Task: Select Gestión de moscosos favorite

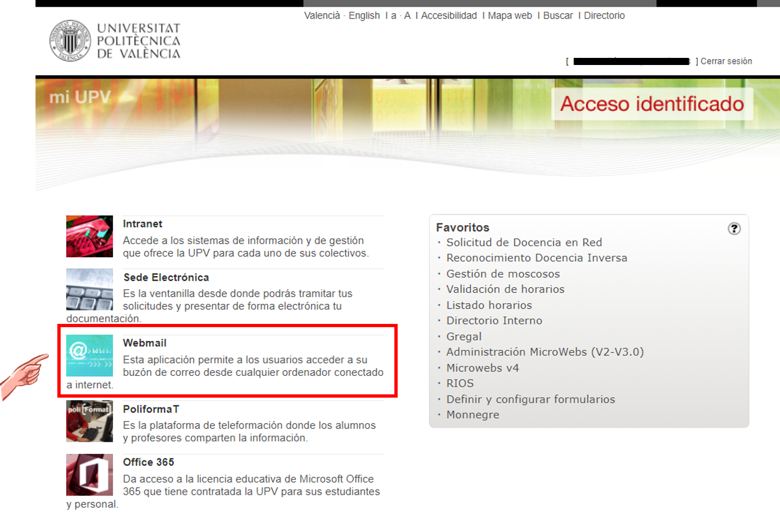Action: [x=503, y=274]
